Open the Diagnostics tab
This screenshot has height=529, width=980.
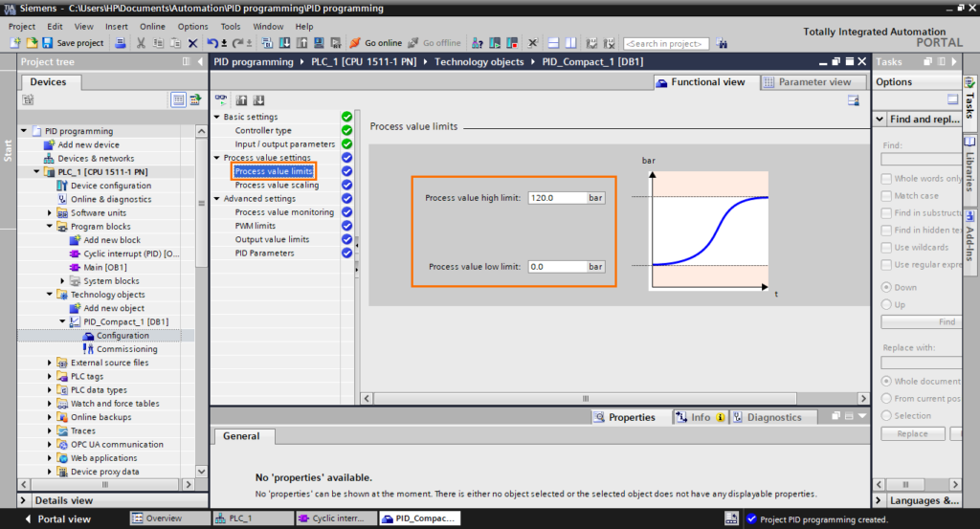point(773,417)
